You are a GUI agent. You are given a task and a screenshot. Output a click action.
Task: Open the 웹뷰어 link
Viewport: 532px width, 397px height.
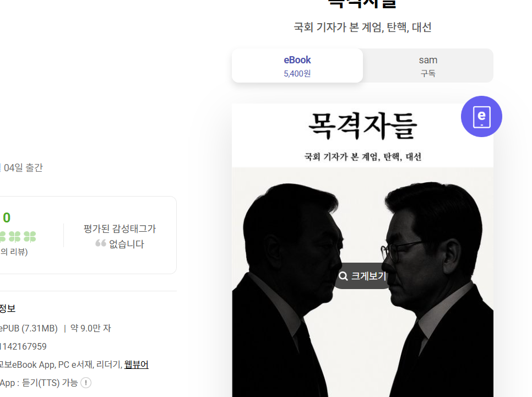click(x=135, y=365)
